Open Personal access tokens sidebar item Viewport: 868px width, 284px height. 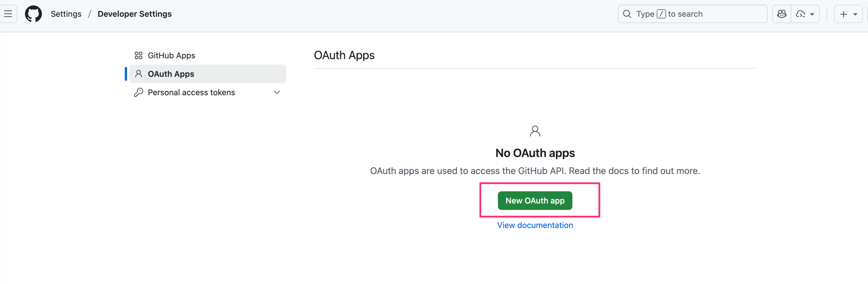[191, 92]
